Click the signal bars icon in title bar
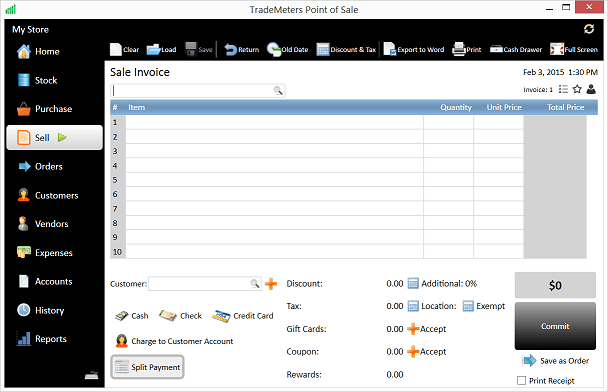This screenshot has height=392, width=608. pyautogui.click(x=10, y=9)
